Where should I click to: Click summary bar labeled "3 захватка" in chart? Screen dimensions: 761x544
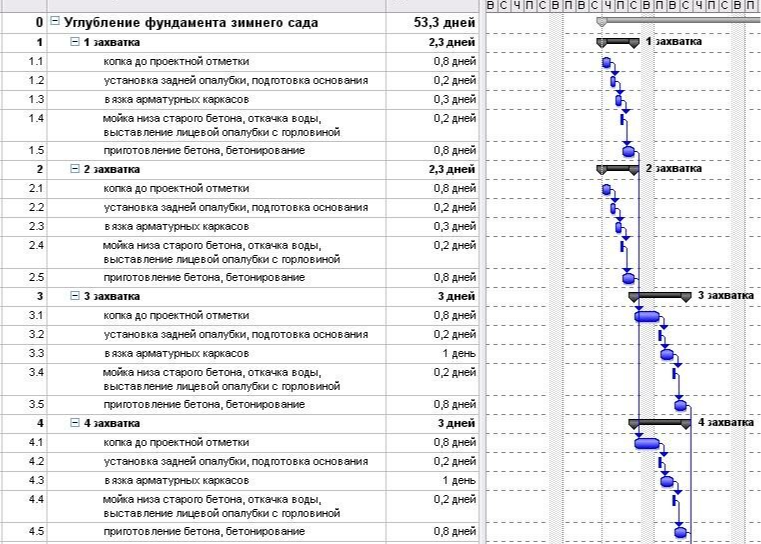point(660,295)
